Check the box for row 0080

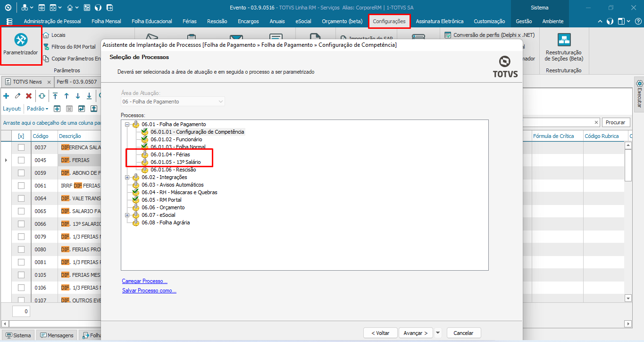point(21,249)
